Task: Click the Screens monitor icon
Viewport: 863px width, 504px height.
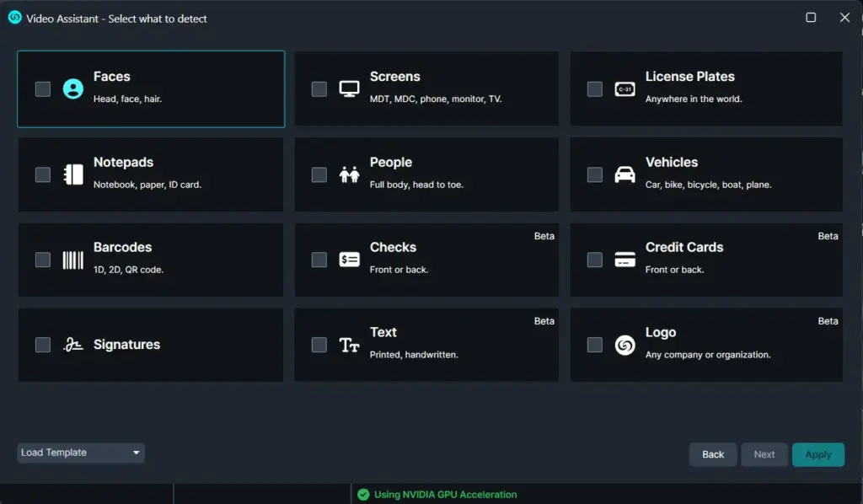Action: pos(349,88)
